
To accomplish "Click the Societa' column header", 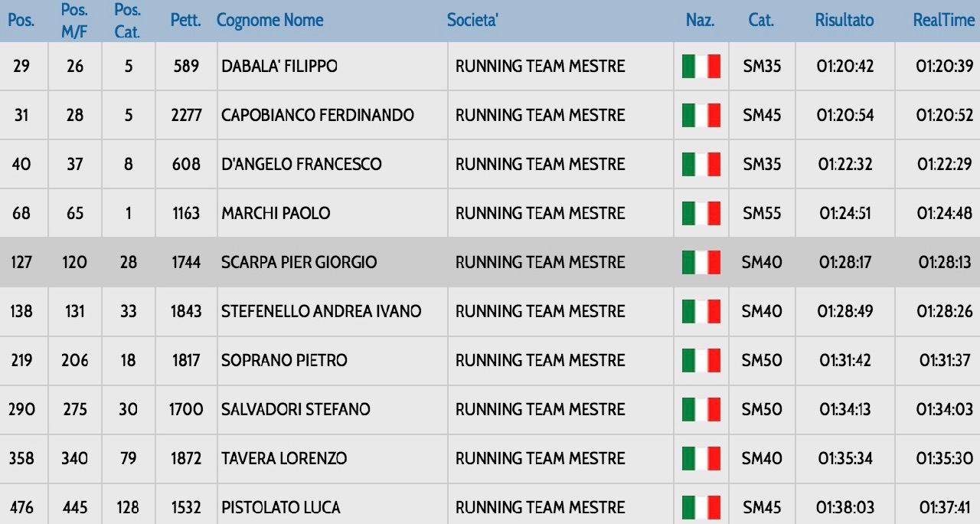I will pos(472,21).
